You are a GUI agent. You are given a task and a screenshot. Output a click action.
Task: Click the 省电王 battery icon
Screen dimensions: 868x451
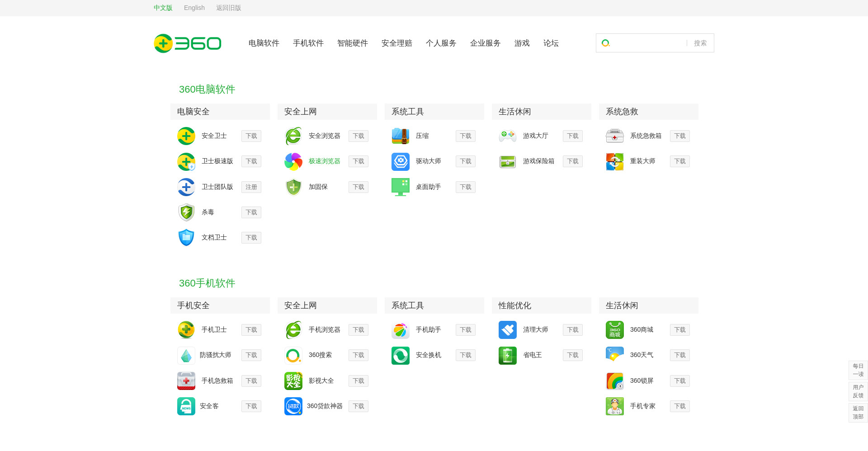pos(508,355)
